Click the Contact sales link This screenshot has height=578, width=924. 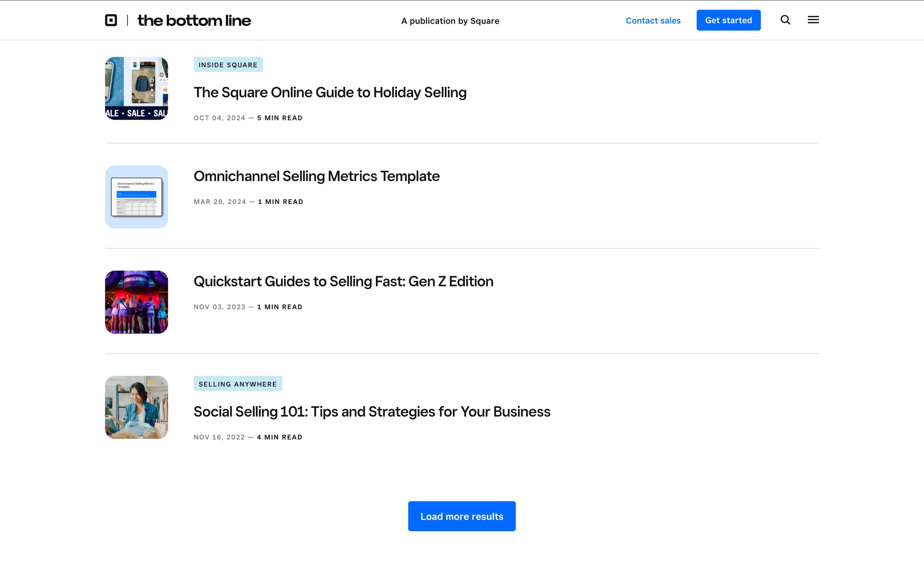click(x=653, y=20)
